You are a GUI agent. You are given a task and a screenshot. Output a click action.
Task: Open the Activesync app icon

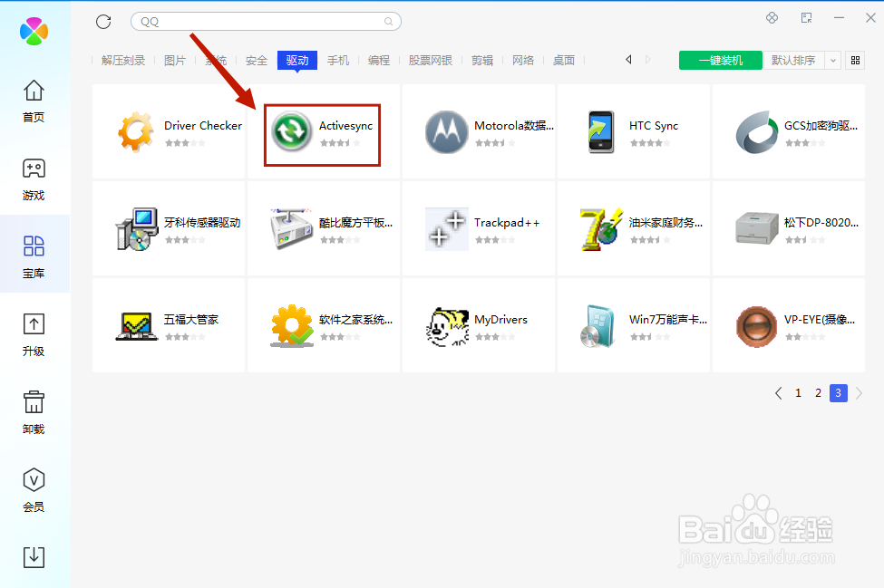pyautogui.click(x=291, y=131)
